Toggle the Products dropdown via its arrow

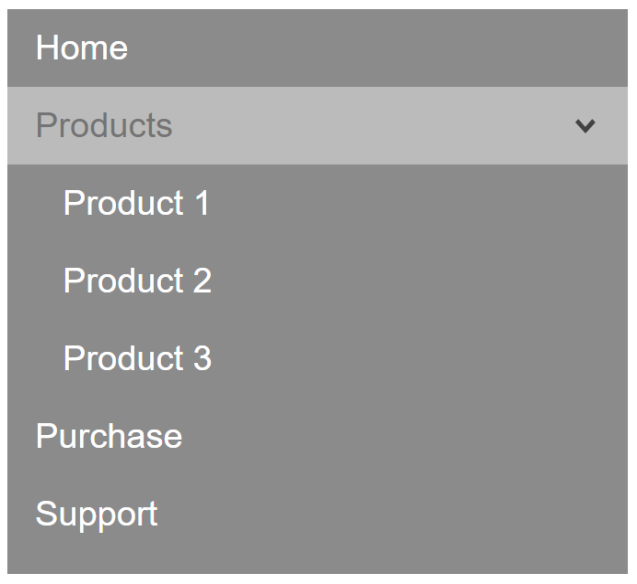point(585,126)
